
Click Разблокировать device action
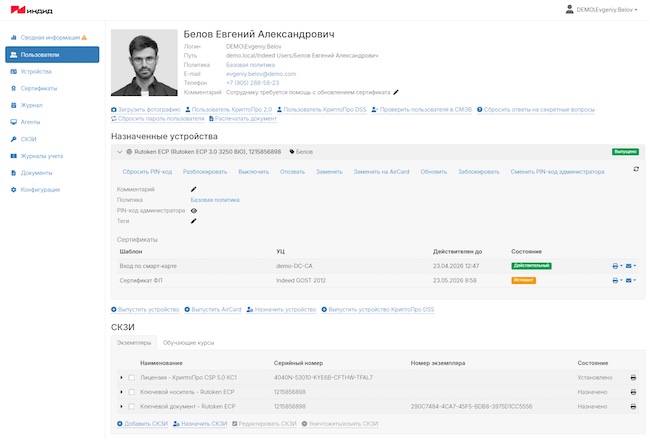pos(205,172)
